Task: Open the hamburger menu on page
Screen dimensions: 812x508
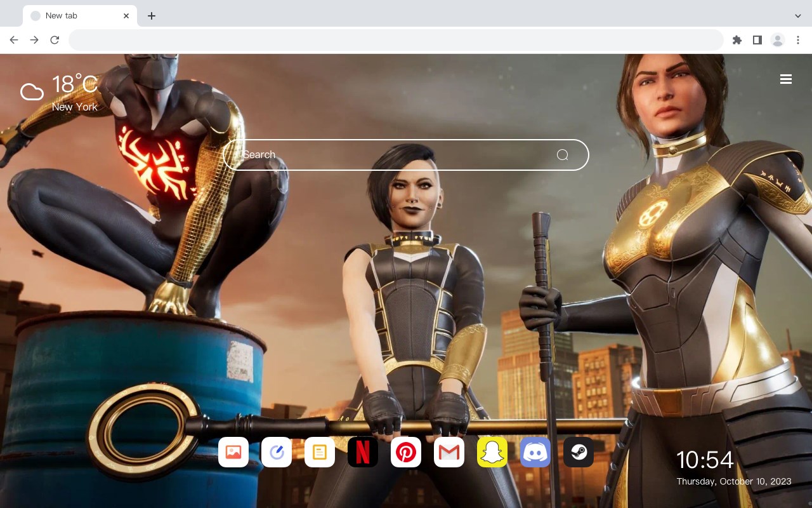Action: coord(786,79)
